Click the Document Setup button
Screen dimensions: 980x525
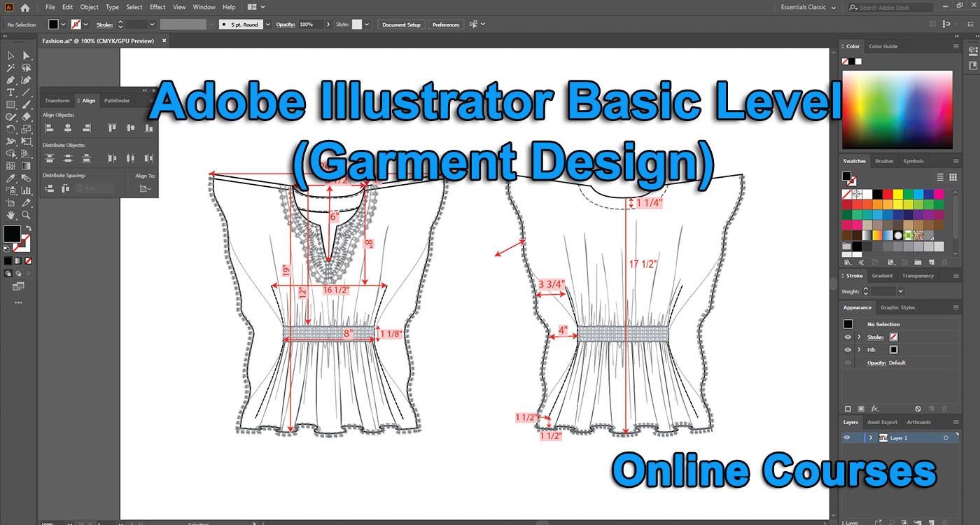(x=400, y=24)
